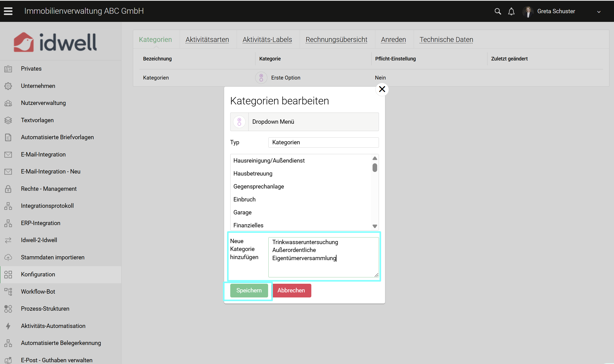
Task: Close the Kategorien bearbeiten dialog
Action: pos(382,89)
